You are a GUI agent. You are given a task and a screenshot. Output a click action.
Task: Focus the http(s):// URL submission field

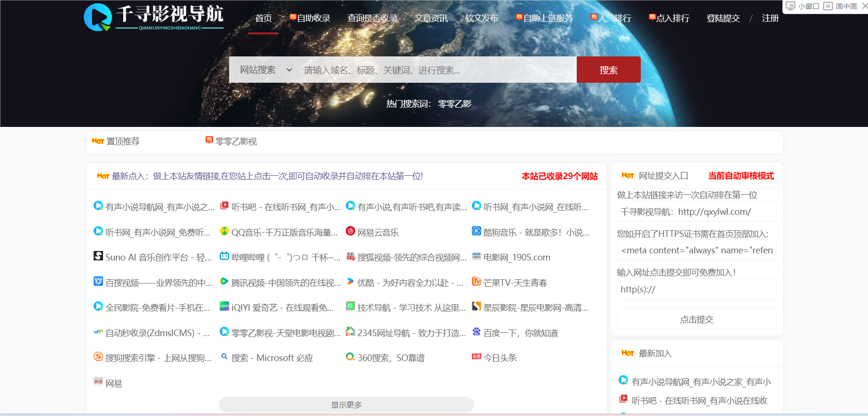696,289
